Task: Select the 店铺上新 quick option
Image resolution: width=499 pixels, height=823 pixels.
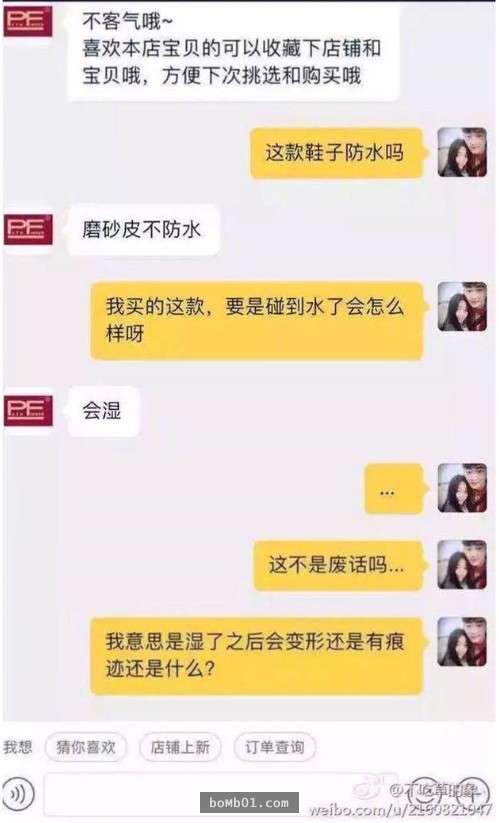Action: tap(180, 747)
